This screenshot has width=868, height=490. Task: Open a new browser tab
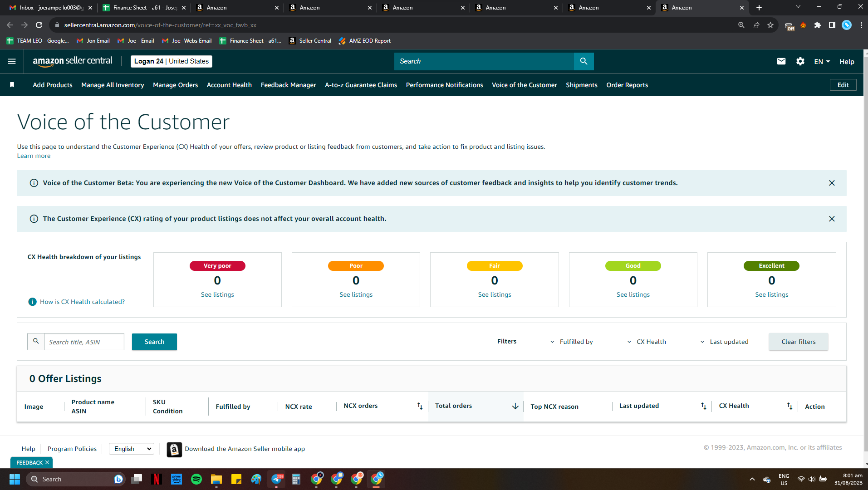(x=759, y=8)
